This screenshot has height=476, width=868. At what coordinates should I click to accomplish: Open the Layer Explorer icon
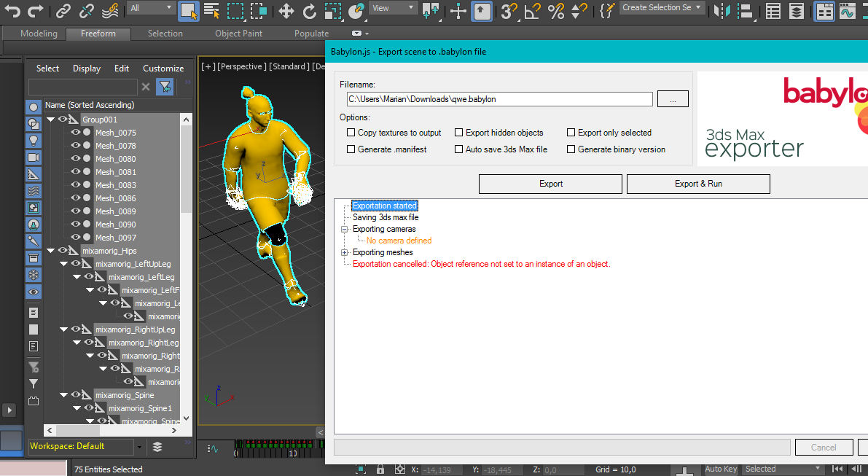pos(797,10)
